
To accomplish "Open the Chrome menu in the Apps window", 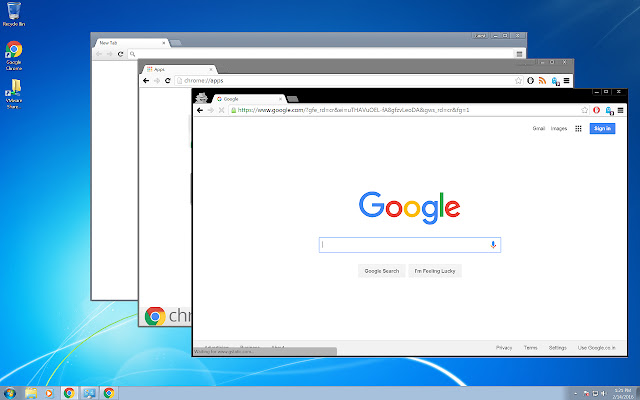I will [567, 81].
